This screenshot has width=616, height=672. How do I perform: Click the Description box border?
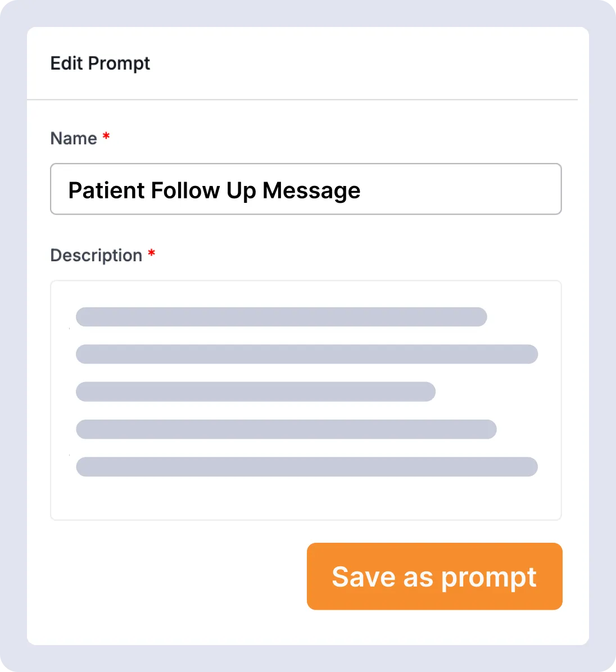tap(306, 281)
